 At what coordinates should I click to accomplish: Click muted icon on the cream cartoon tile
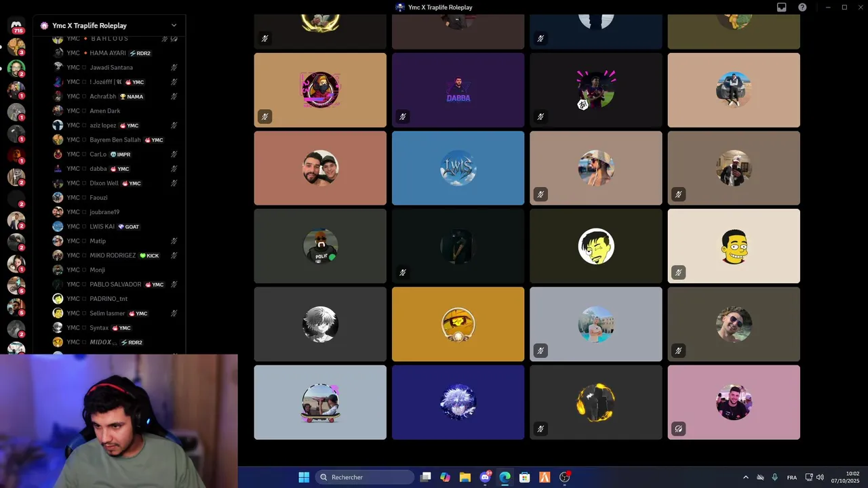[x=678, y=272]
